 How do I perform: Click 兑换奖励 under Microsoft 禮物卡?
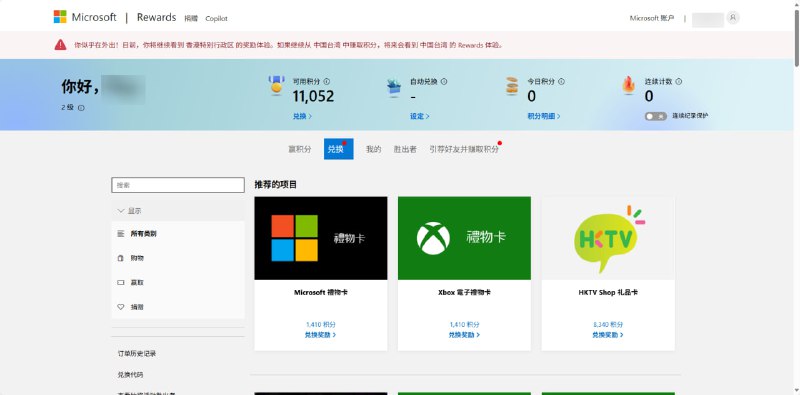pyautogui.click(x=320, y=335)
